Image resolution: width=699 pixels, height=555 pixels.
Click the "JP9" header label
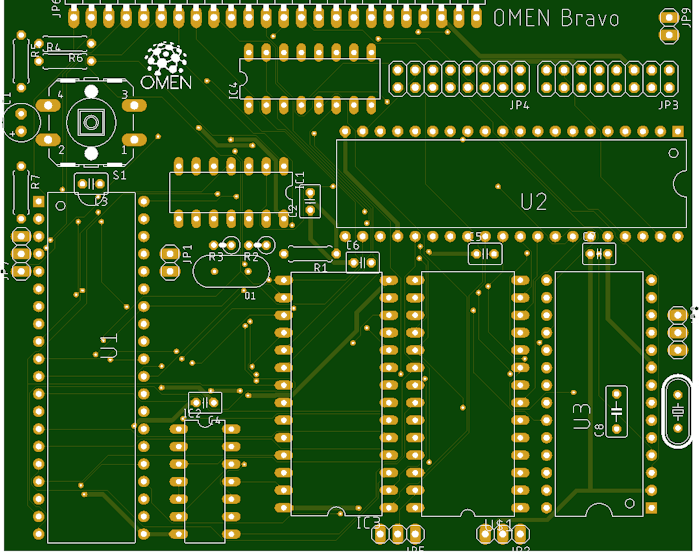pyautogui.click(x=686, y=18)
